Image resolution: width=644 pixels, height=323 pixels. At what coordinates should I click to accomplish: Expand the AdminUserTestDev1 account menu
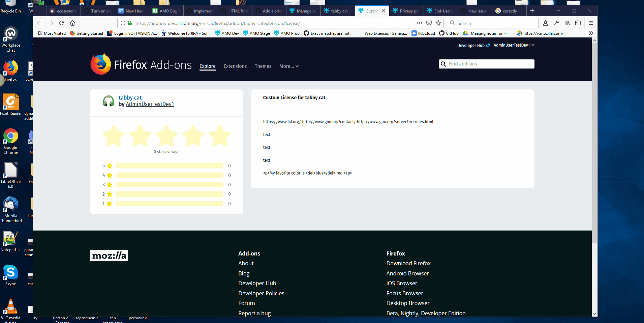click(x=514, y=45)
